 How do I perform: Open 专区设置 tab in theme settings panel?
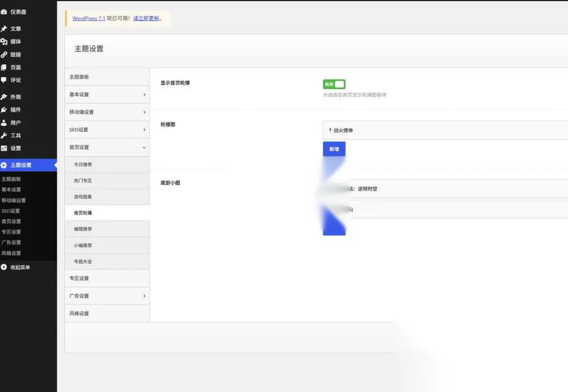tap(107, 279)
